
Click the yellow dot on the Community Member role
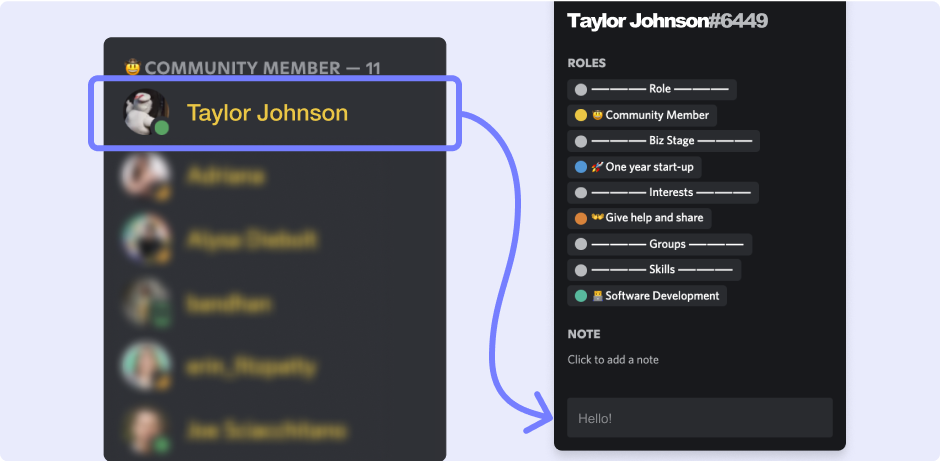tap(581, 115)
